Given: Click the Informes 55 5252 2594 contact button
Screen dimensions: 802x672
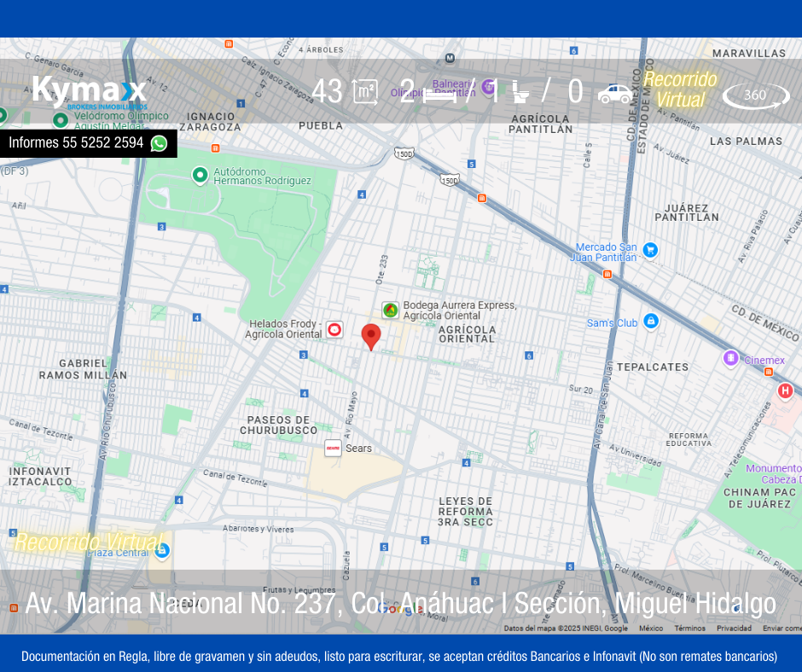Looking at the screenshot, I should (x=89, y=143).
